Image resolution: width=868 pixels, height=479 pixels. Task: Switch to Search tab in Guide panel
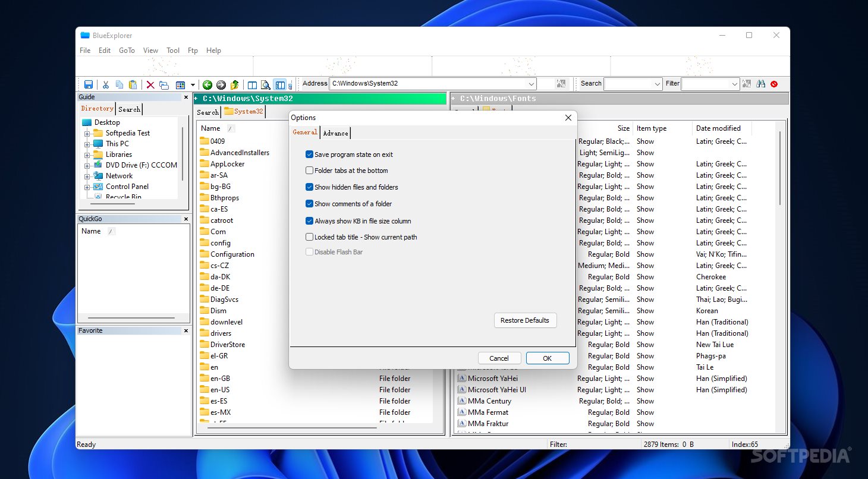[129, 109]
